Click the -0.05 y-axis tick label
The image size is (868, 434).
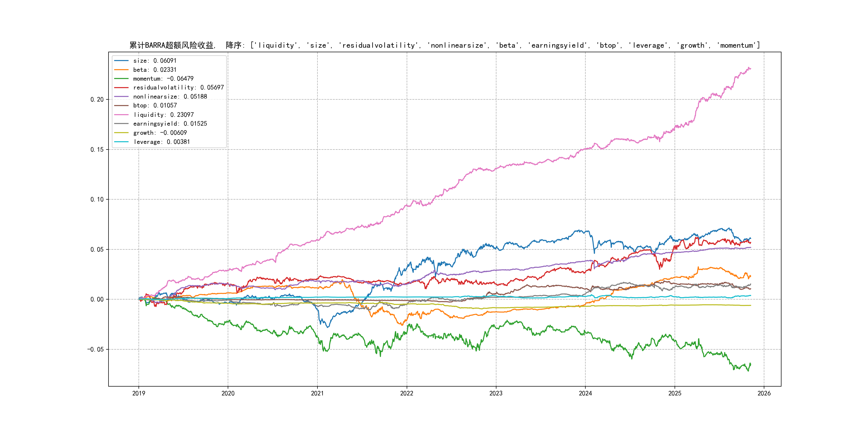point(95,349)
